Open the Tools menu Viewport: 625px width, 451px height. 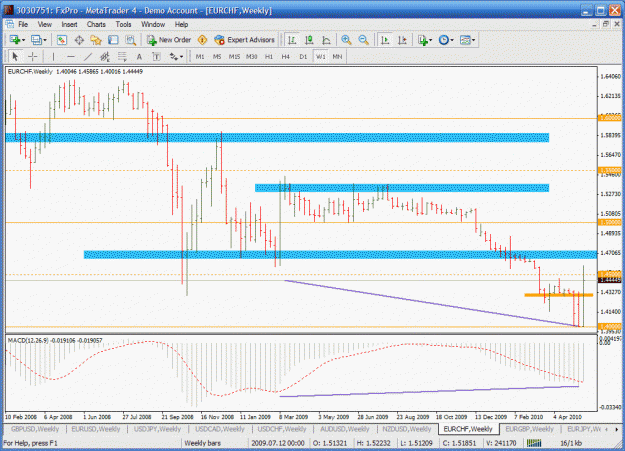(x=123, y=24)
